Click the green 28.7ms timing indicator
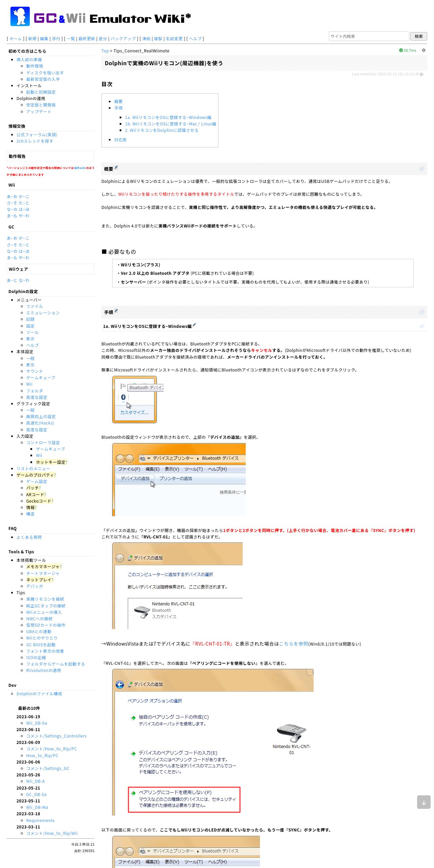The image size is (434, 868). [x=408, y=50]
